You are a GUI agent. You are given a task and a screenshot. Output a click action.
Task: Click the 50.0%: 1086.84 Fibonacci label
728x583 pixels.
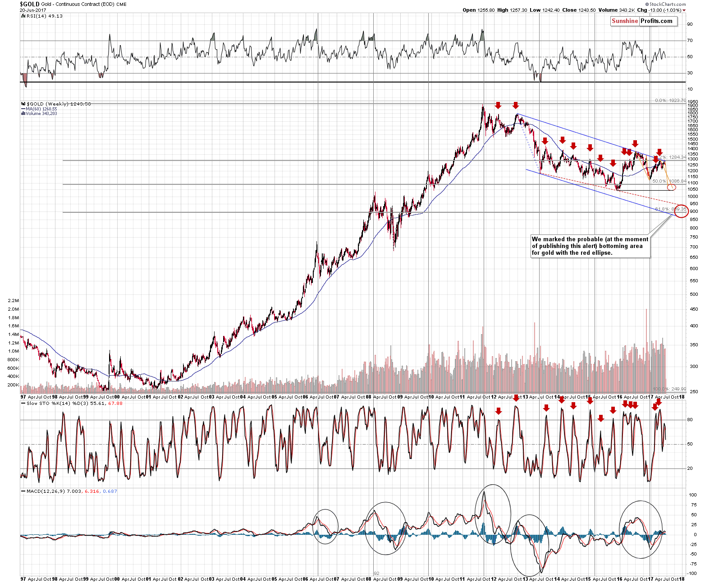pos(669,181)
